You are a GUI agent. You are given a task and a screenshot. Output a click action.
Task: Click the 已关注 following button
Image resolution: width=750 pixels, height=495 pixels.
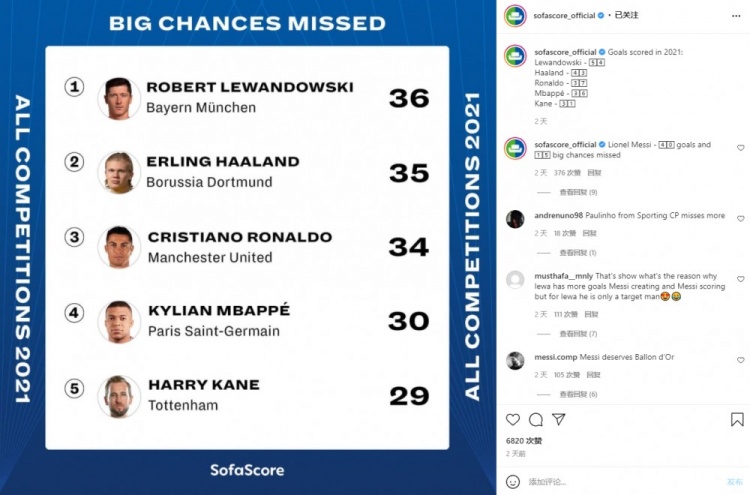coord(626,15)
